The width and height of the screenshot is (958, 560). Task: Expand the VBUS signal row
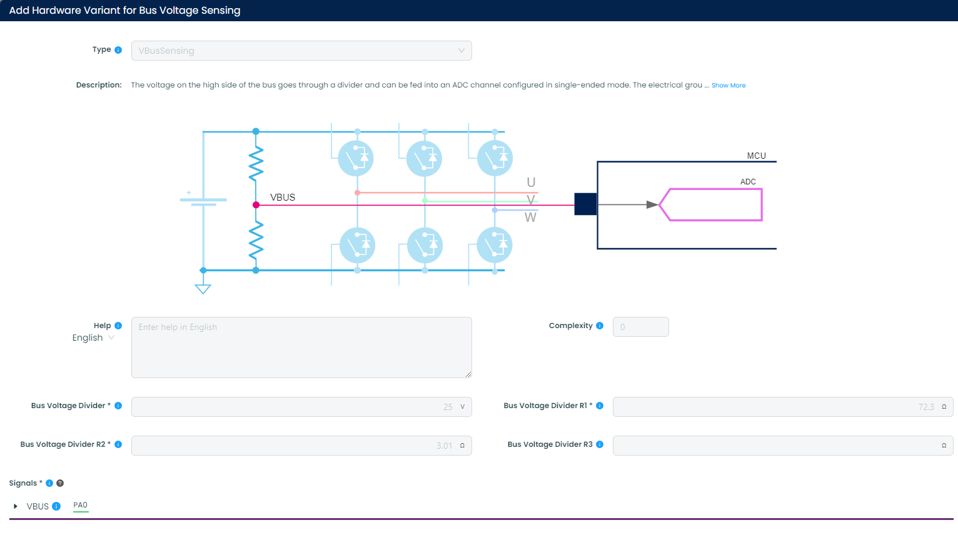tap(17, 506)
